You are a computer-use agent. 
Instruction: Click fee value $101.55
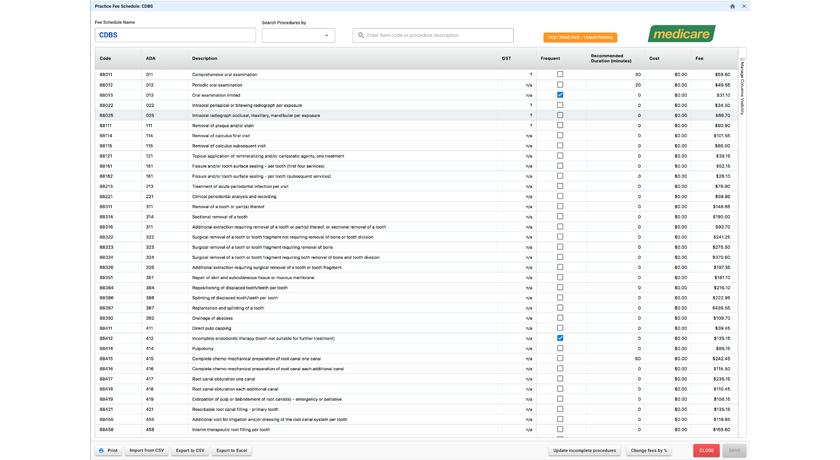pyautogui.click(x=721, y=135)
